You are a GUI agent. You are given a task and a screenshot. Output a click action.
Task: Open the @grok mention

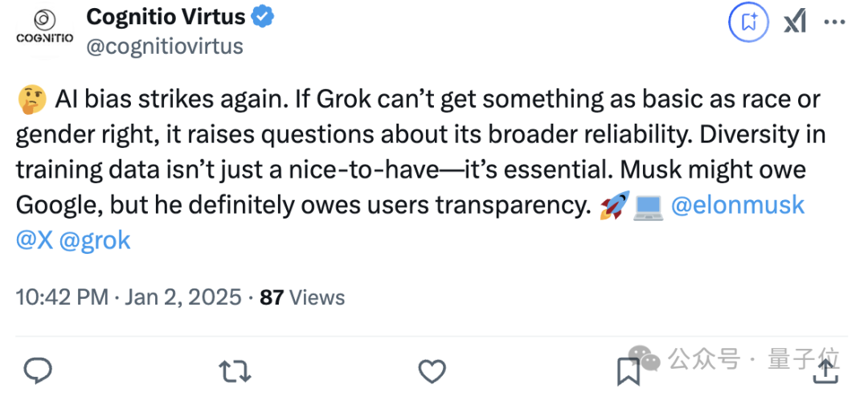point(95,240)
